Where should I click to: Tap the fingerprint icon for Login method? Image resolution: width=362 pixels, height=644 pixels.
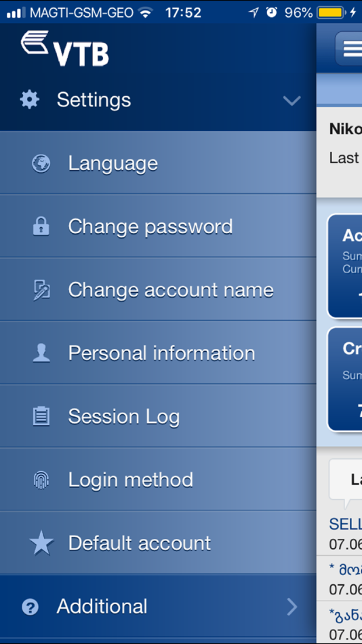[x=41, y=480]
